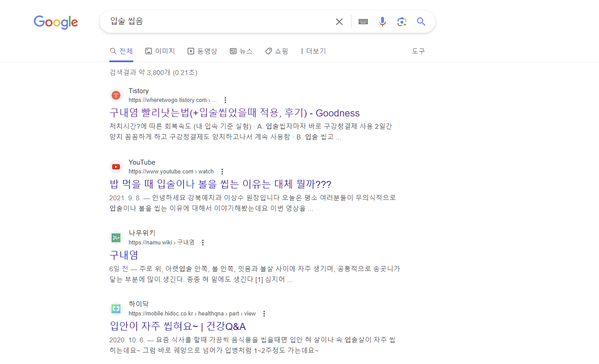Open 입안이 자주 씹혀요 건강Q&A result
Image resolution: width=599 pixels, height=364 pixels.
[177, 326]
